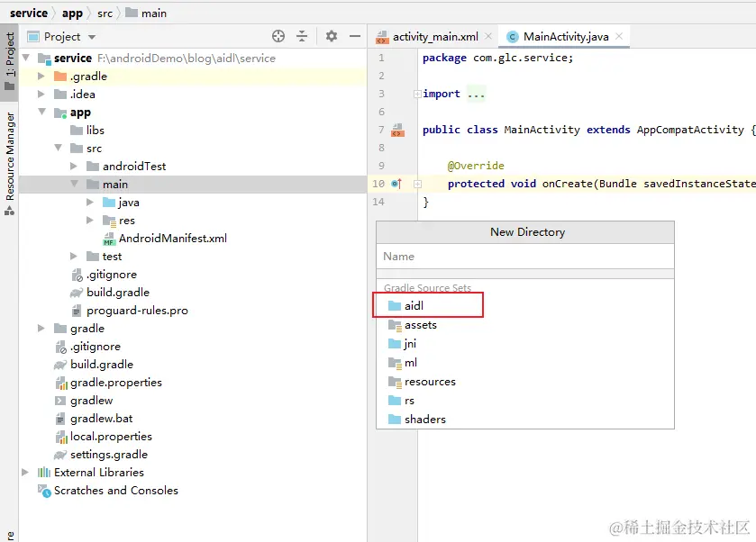Open the Resource Manager side tab
The height and width of the screenshot is (542, 756).
click(x=10, y=162)
